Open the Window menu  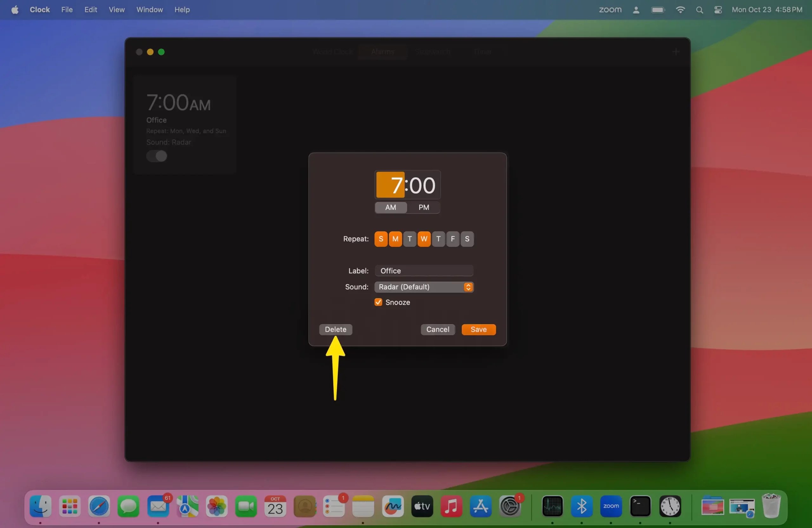click(149, 10)
